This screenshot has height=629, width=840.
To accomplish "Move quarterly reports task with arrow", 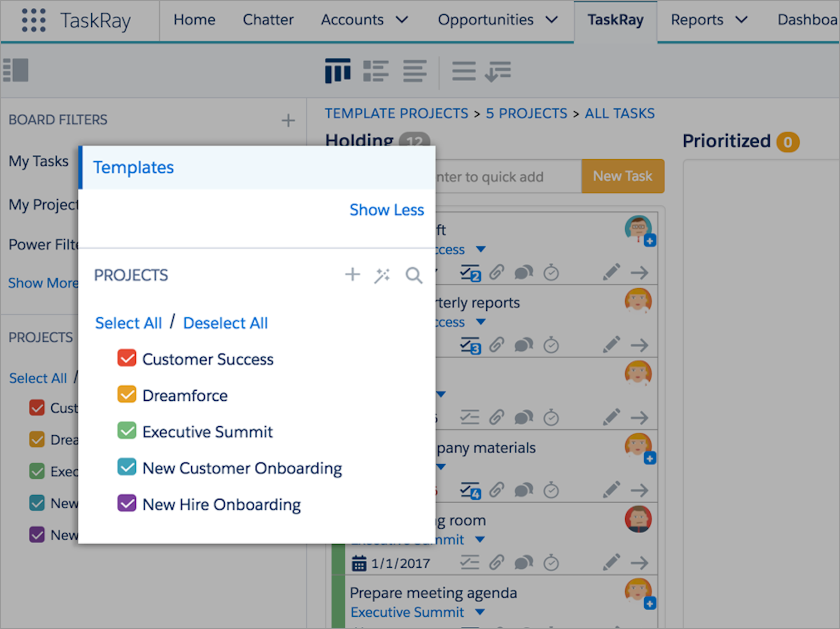I will point(639,345).
